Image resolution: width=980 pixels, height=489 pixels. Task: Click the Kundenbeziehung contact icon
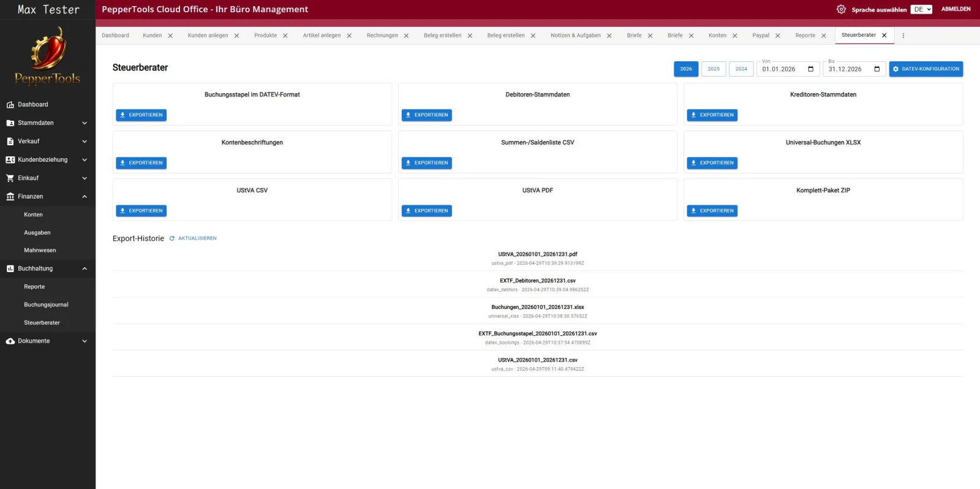[10, 160]
